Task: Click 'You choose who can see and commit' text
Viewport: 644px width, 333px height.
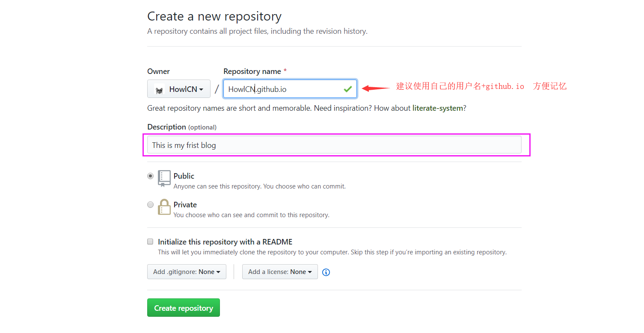Action: (x=252, y=215)
